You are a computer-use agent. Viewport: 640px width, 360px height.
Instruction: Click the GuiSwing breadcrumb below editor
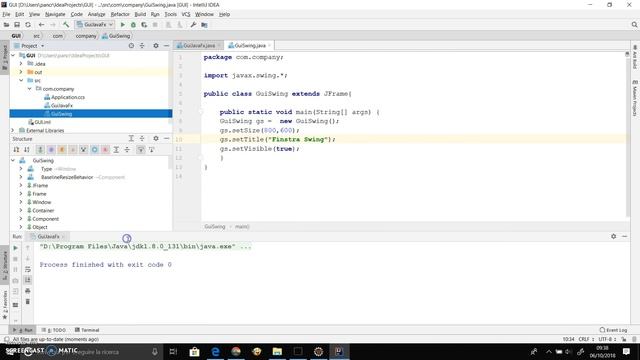click(215, 227)
